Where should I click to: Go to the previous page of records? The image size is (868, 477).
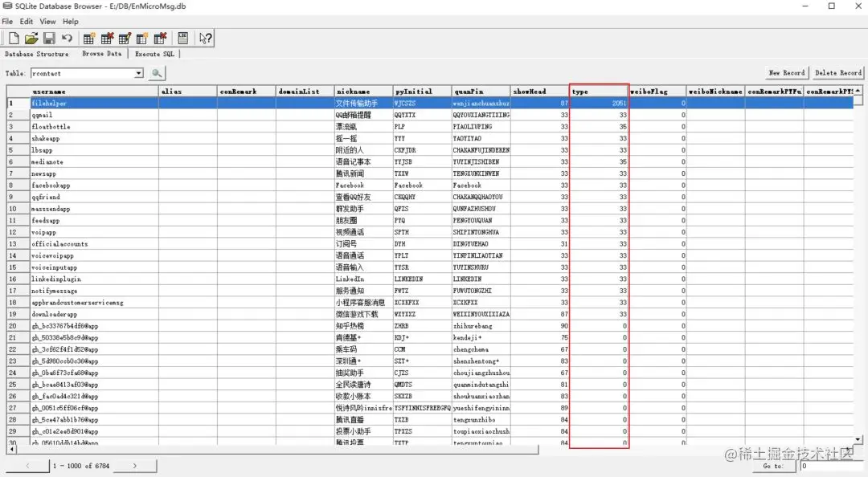(27, 466)
